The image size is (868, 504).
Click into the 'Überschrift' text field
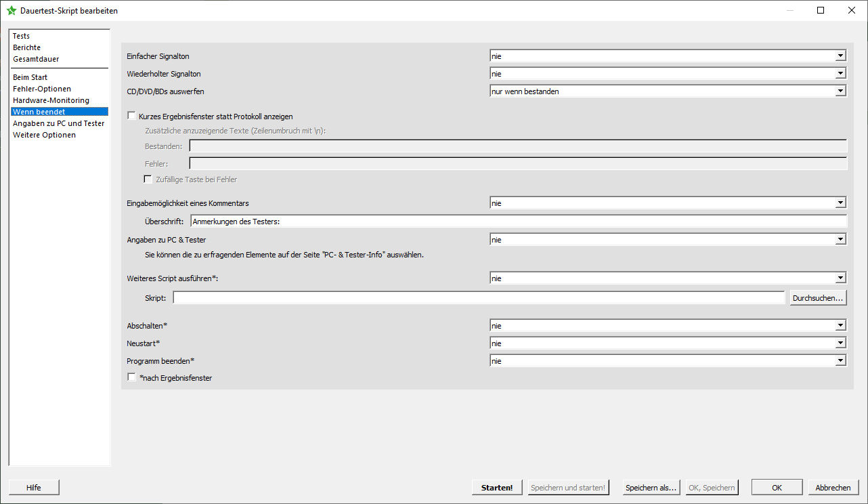pos(518,221)
